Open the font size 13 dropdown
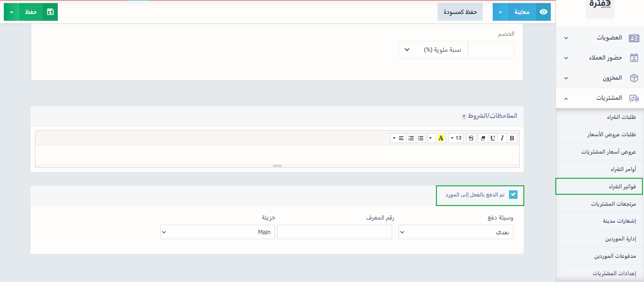Screen dimensions: 644x282 (456, 138)
